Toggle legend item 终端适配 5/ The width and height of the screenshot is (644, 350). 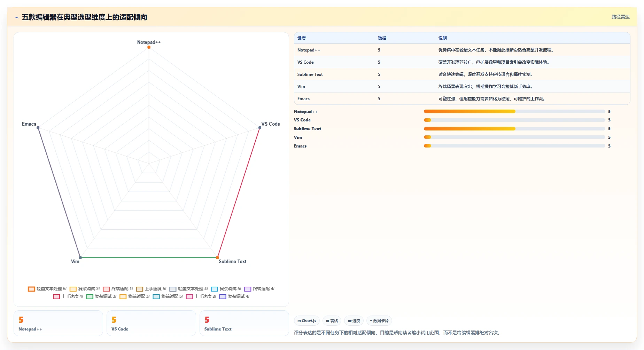168,296
